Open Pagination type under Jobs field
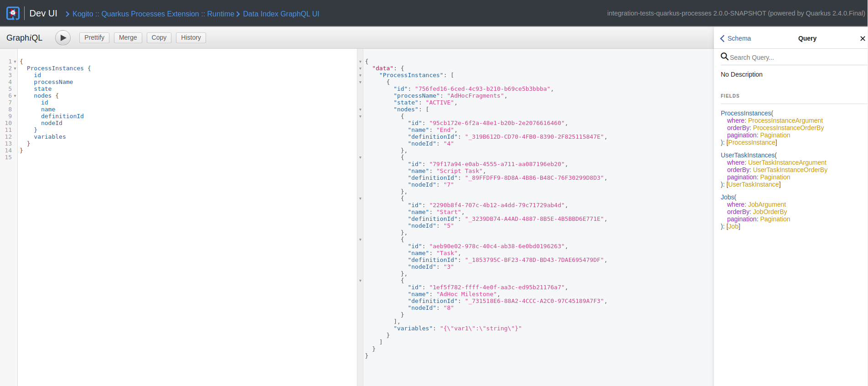Image resolution: width=868 pixels, height=386 pixels. [x=775, y=219]
